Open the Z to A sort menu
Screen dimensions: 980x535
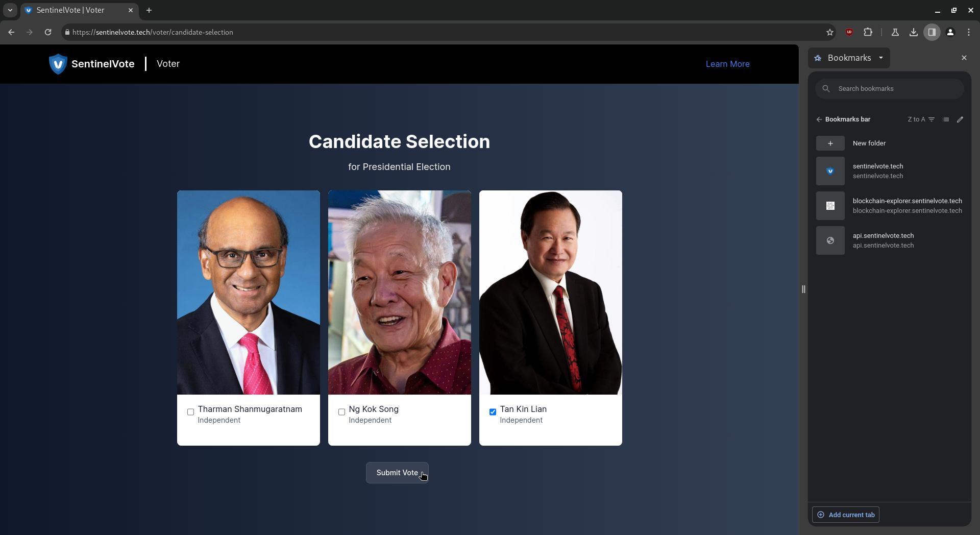pos(921,119)
